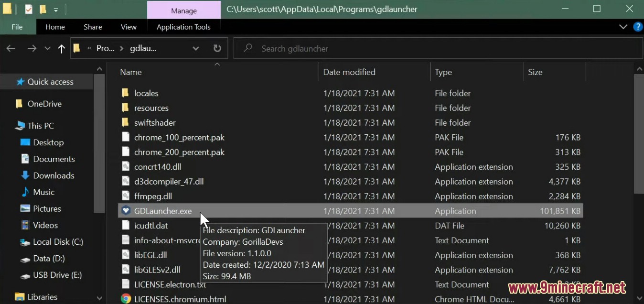
Task: Select the libGLESv2.dll file icon
Action: (x=126, y=270)
